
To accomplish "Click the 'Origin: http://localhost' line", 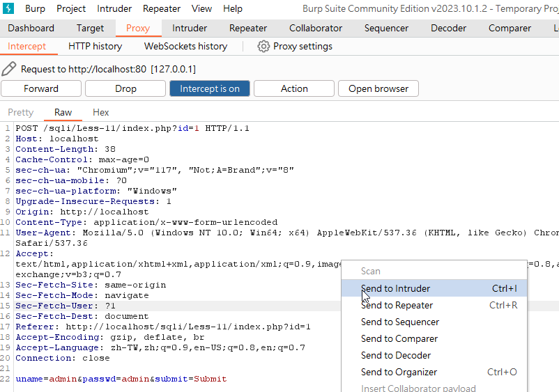I will coord(82,212).
